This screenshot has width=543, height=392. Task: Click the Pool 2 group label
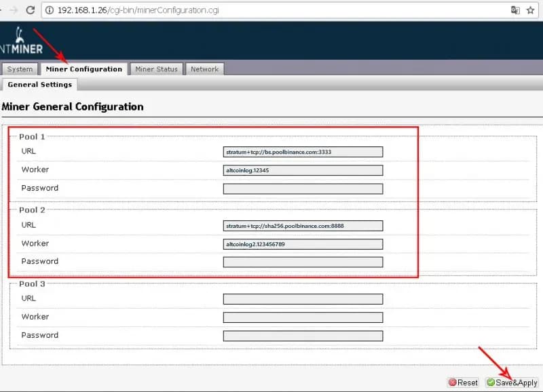pos(32,210)
